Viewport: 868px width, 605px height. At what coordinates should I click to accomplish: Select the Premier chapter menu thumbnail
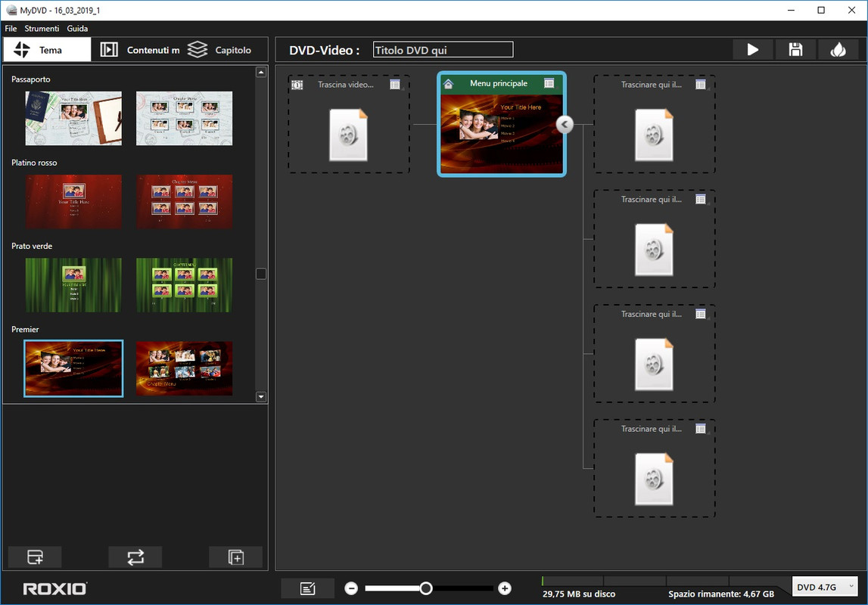point(185,368)
